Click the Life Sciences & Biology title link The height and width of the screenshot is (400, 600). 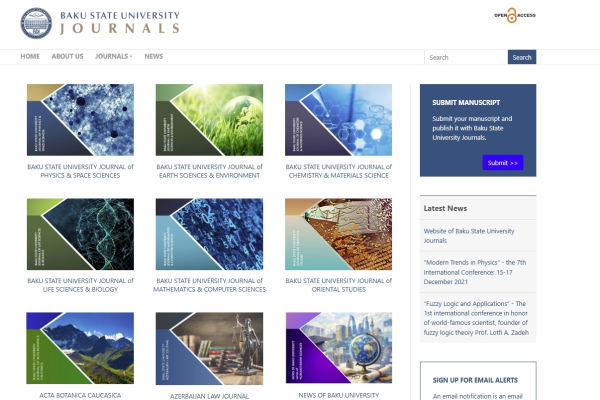(80, 285)
